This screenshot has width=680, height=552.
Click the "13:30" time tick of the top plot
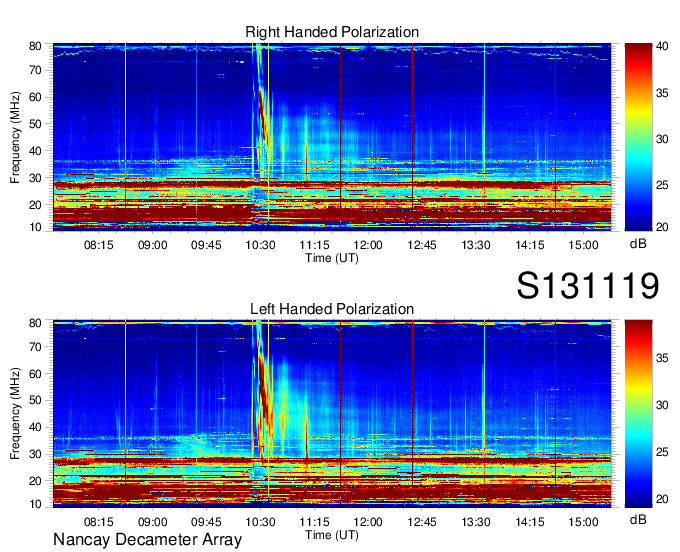pyautogui.click(x=476, y=245)
